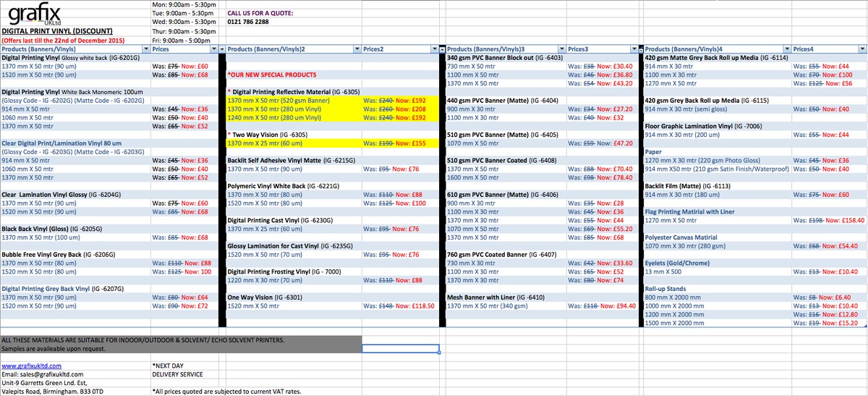Select the Fri: 9:00am - 5:00pm cell
Image resolution: width=868 pixels, height=396 pixels.
pos(184,40)
